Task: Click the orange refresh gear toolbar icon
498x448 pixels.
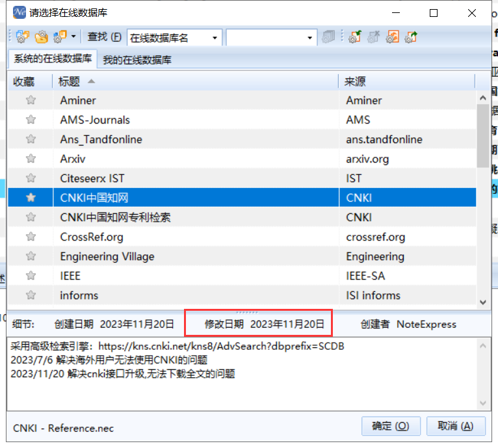Action: [393, 37]
